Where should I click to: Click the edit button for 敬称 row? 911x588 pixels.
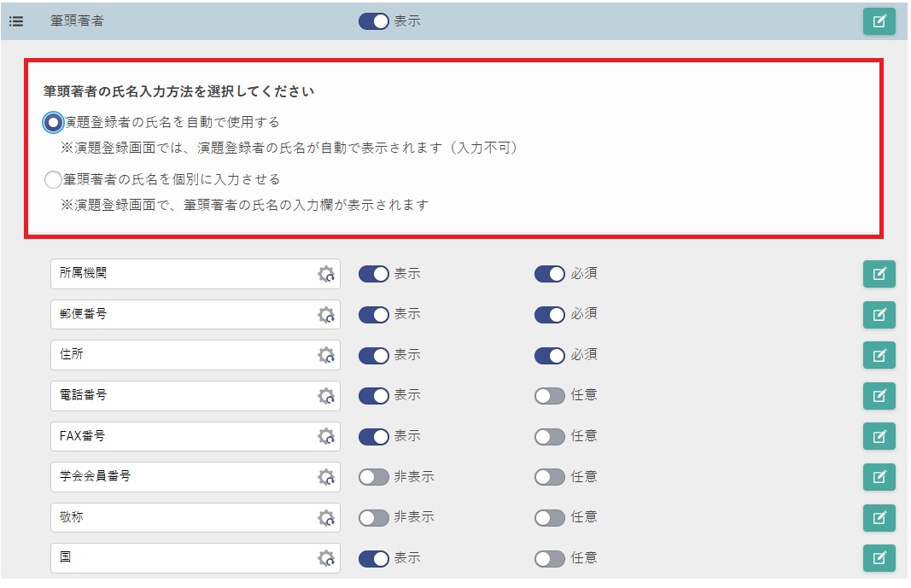[x=879, y=517]
